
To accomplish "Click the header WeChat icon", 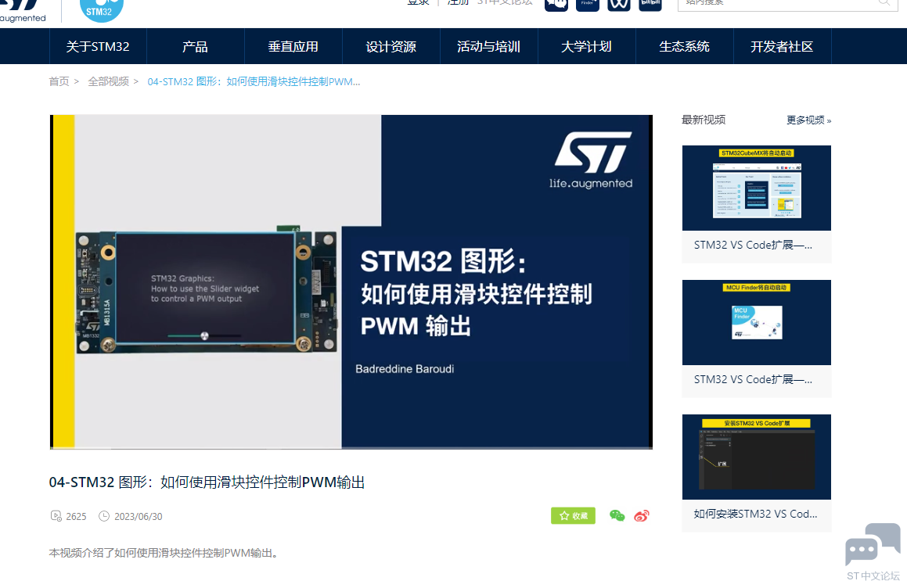I will click(556, 4).
